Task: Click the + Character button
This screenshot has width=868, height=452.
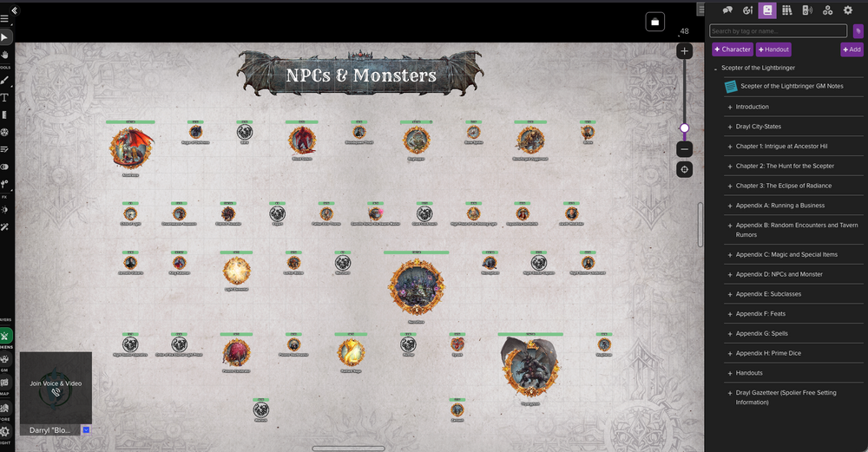Action: click(x=733, y=49)
